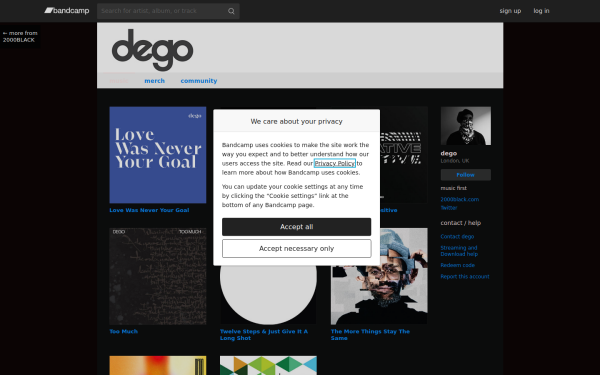The image size is (600, 375).
Task: Open Twelve Steps & Just Give It A Long Shot link
Action: 264,334
